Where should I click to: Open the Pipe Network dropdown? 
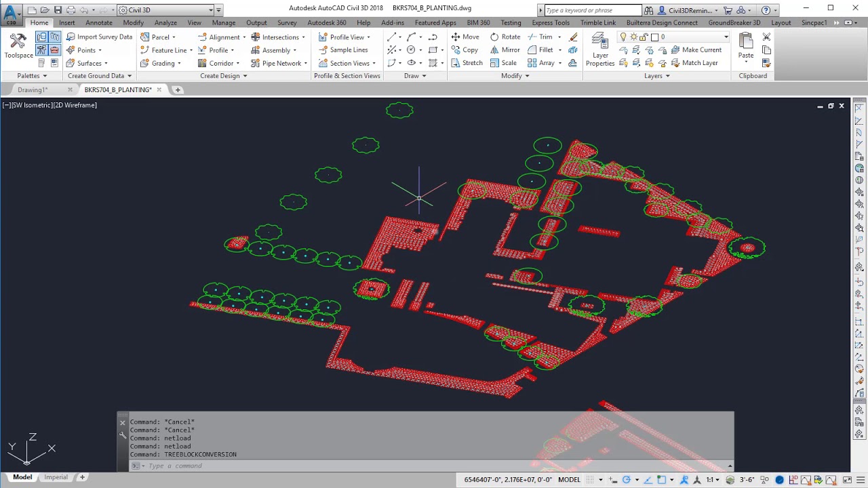coord(279,63)
